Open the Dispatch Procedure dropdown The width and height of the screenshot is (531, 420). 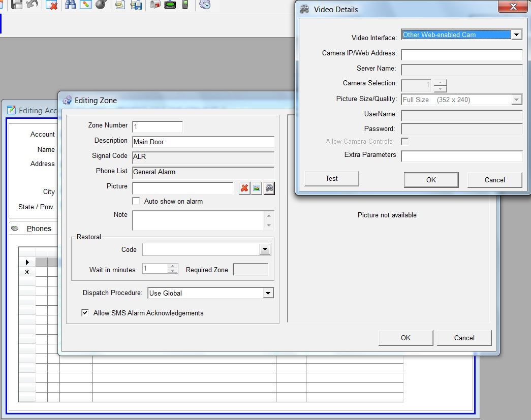click(x=268, y=293)
